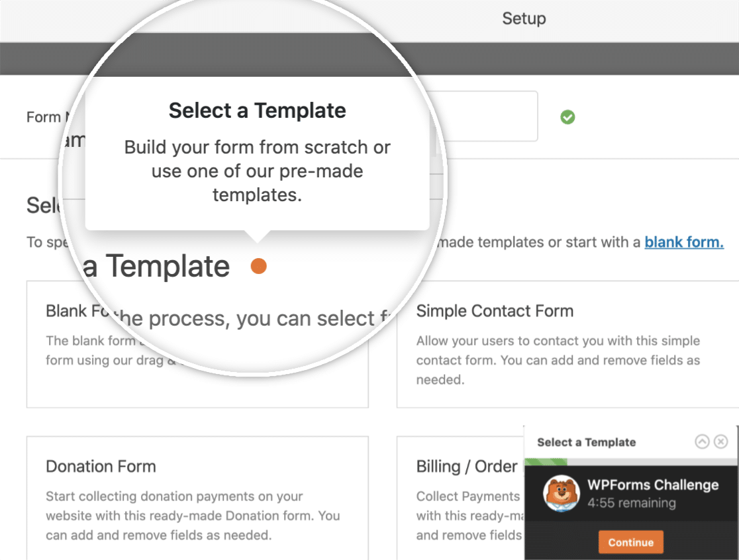Dismiss the WPForms Challenge widget with X icon
Viewport: 739px width, 560px height.
tap(720, 442)
